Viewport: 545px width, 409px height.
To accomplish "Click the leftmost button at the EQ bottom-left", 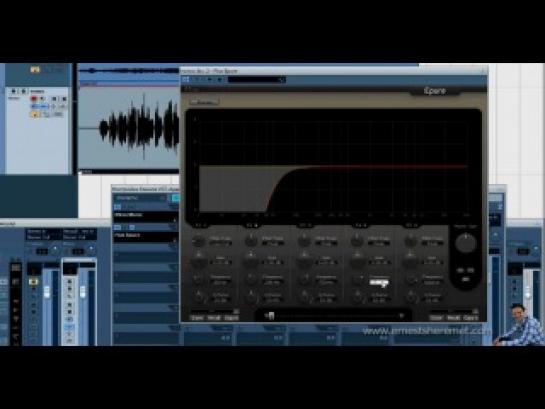I will (197, 318).
